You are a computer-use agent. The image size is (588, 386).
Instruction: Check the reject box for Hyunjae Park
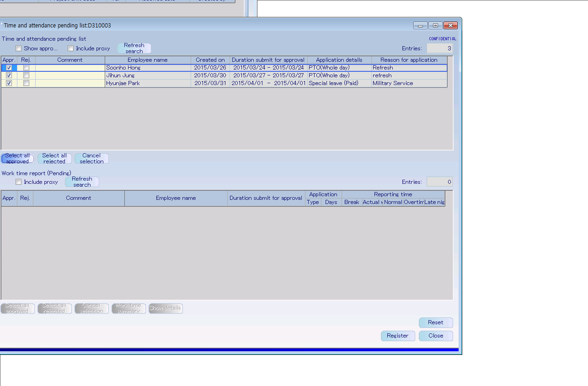point(27,83)
